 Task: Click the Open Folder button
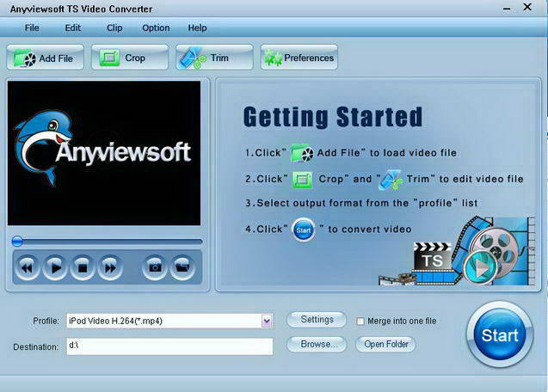[x=385, y=344]
